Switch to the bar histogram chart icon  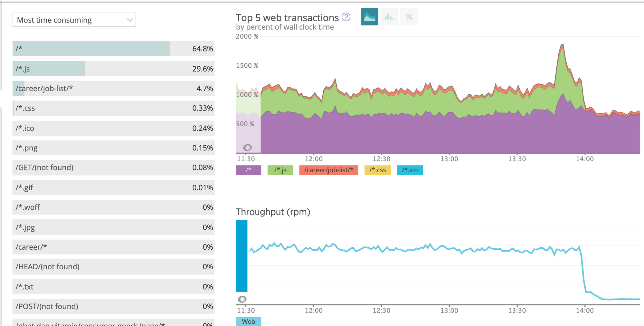pos(389,17)
